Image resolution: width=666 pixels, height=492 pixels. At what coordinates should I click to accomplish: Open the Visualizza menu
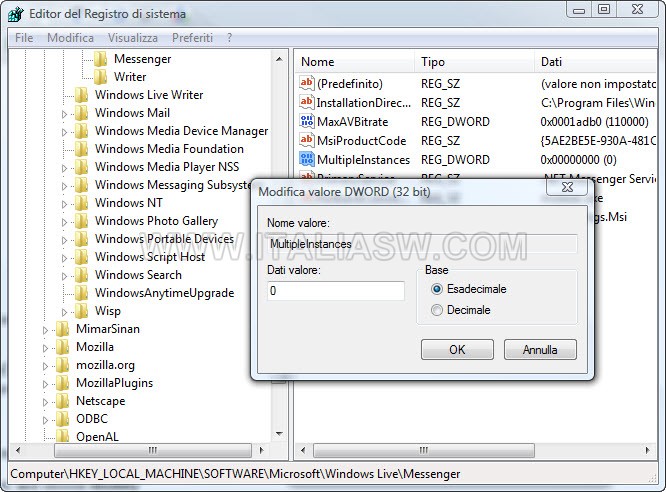[x=133, y=38]
